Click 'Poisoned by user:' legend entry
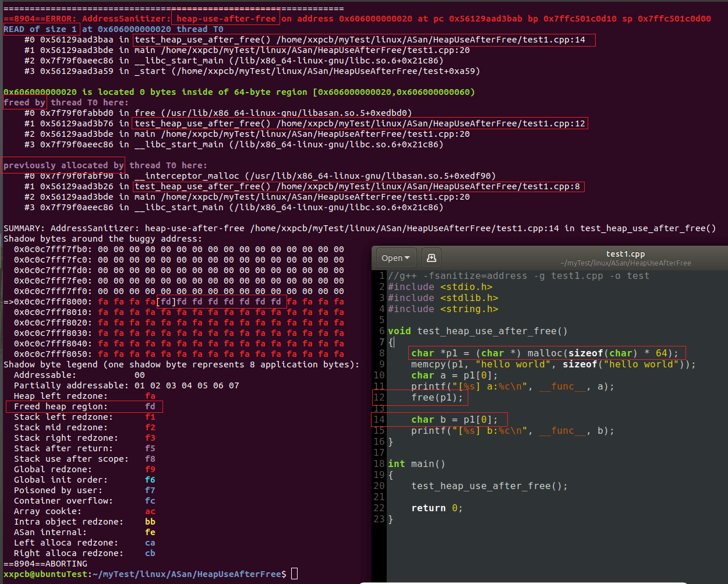 (84, 490)
